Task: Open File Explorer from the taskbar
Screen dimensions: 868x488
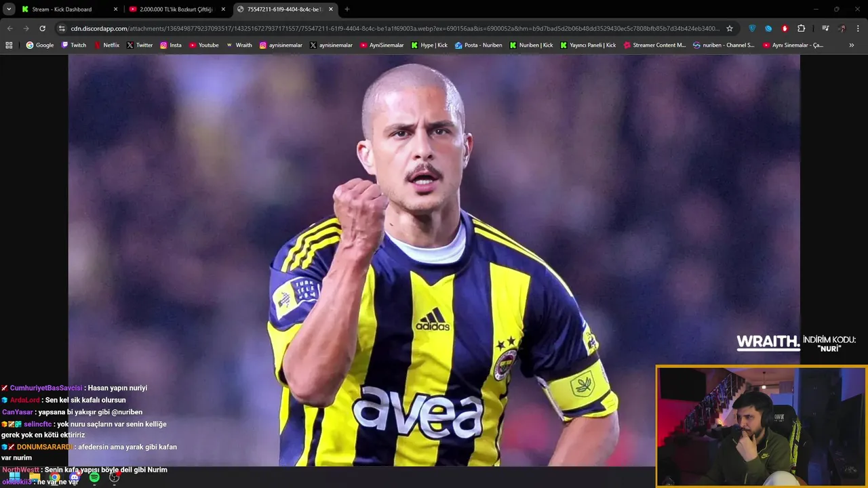Action: [x=35, y=477]
